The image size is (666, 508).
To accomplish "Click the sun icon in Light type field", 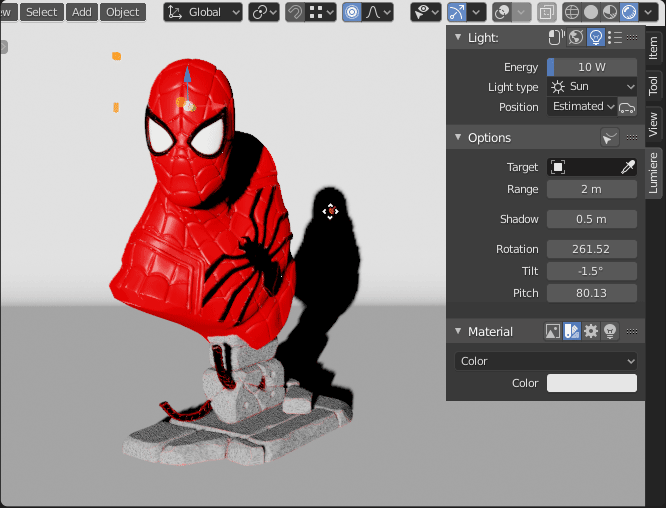I will click(x=558, y=87).
